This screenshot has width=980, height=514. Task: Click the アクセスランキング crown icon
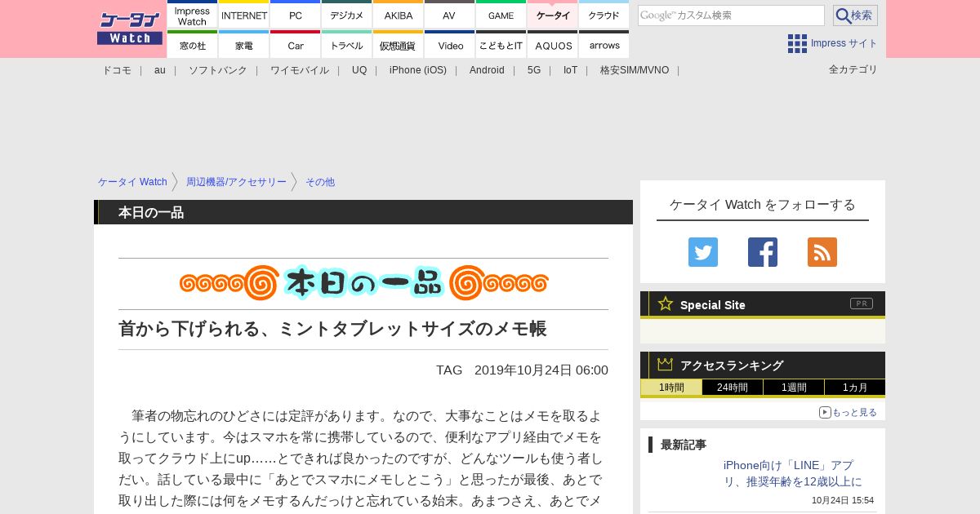pyautogui.click(x=666, y=365)
